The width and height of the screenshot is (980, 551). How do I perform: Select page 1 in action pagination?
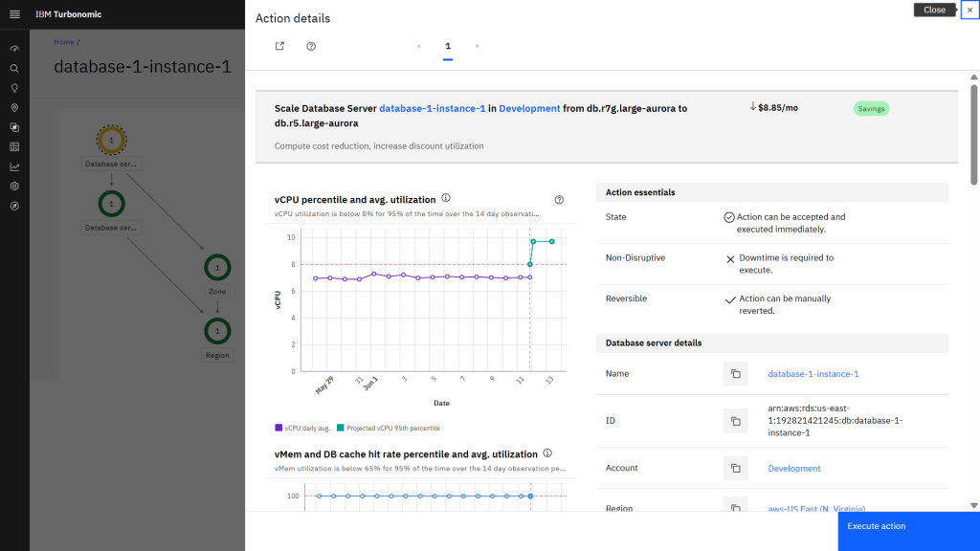tap(448, 47)
